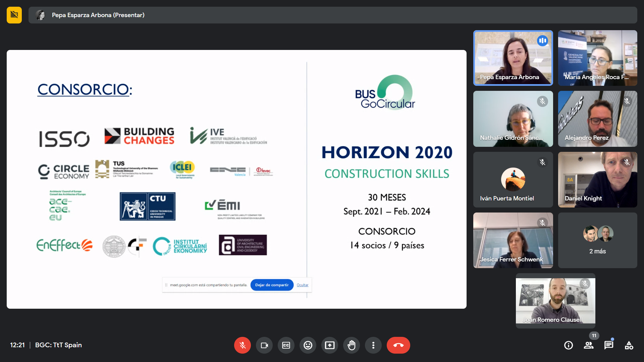Click Iván Puerta Montiel's avatar picture

(x=513, y=180)
